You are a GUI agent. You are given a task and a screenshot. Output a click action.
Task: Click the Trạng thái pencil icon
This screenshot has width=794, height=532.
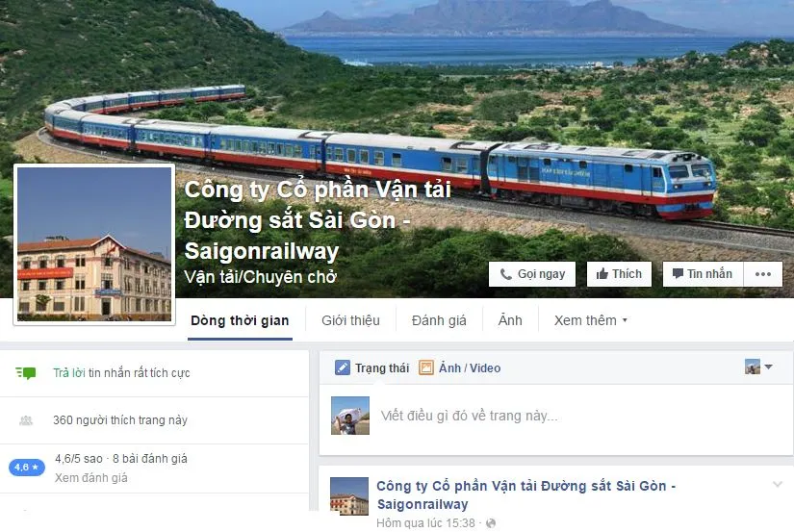pyautogui.click(x=343, y=367)
